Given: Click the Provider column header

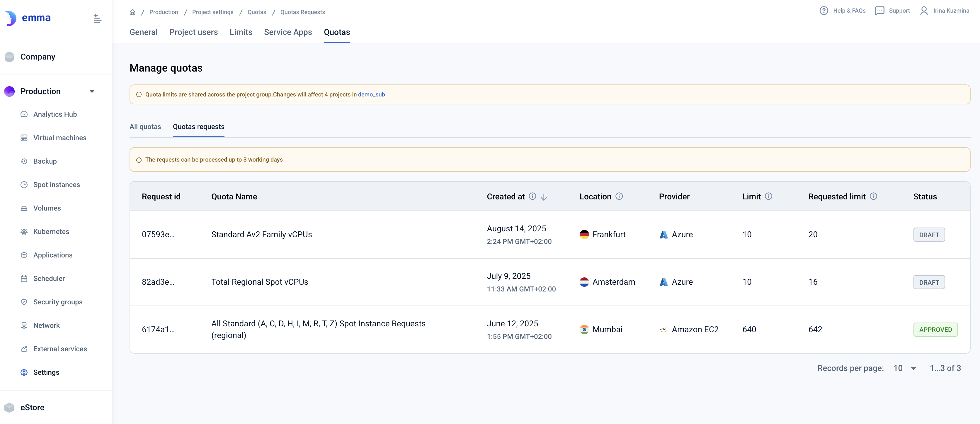Looking at the screenshot, I should point(674,197).
